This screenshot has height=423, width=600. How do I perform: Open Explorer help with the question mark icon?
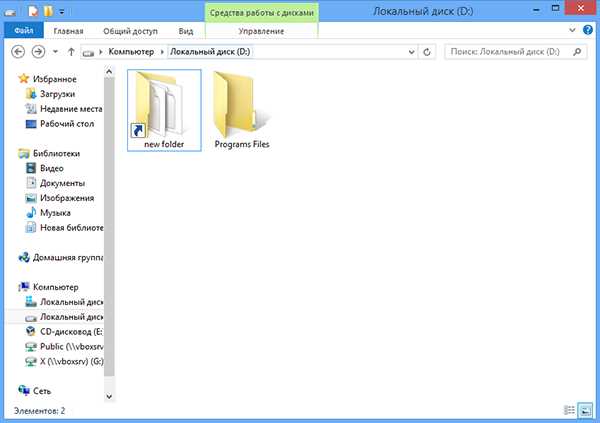[x=588, y=30]
